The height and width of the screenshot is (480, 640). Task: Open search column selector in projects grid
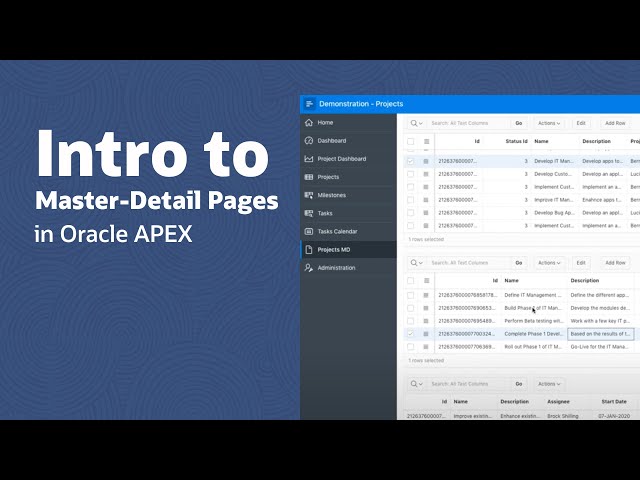pyautogui.click(x=417, y=123)
